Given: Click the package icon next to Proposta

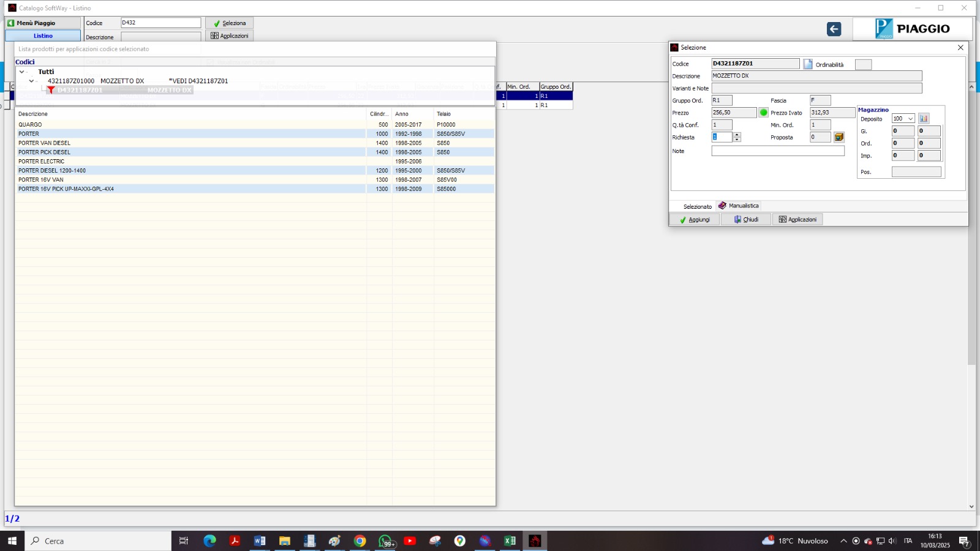Looking at the screenshot, I should 839,137.
